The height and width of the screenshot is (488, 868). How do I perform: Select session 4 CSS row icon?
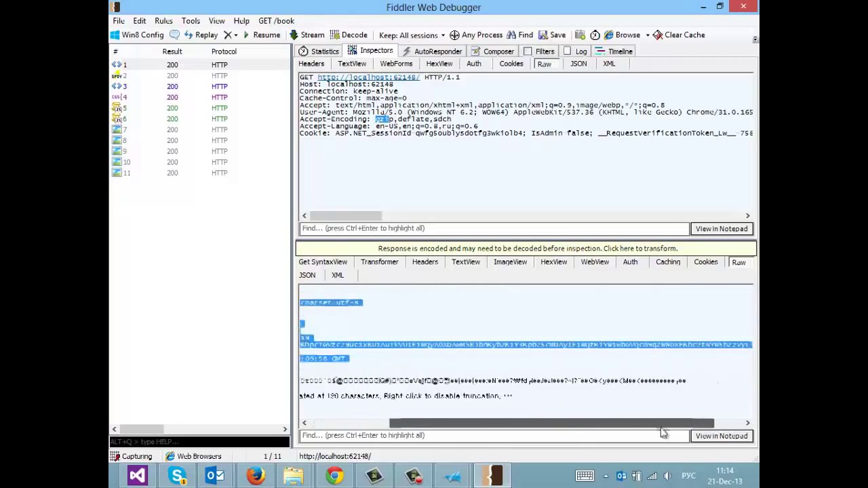(117, 98)
